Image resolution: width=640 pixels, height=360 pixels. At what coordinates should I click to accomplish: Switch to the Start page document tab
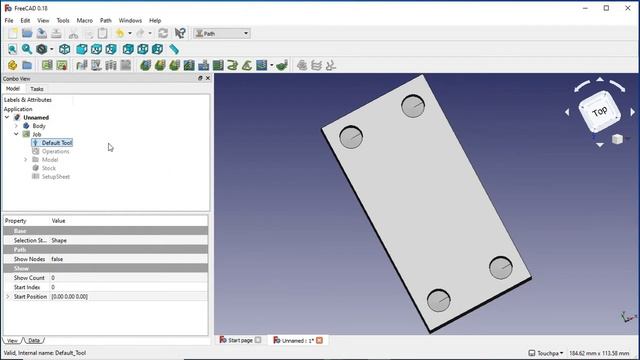pos(240,340)
